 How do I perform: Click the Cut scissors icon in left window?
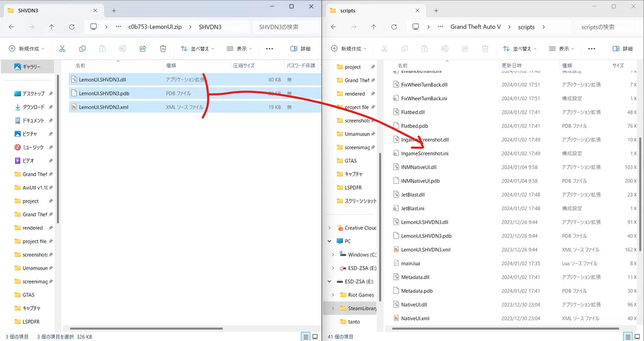(62, 49)
